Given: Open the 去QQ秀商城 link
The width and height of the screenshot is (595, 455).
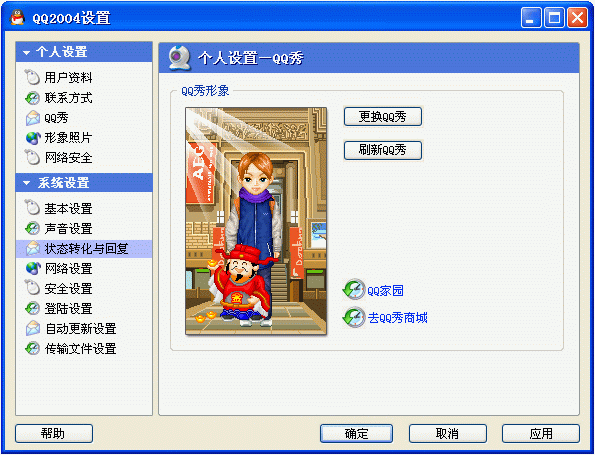Looking at the screenshot, I should pyautogui.click(x=397, y=317).
